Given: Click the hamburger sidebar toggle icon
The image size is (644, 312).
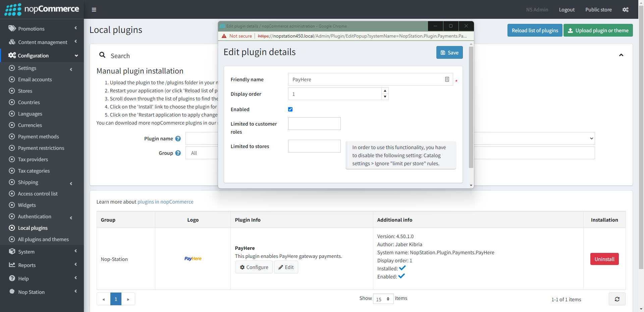Looking at the screenshot, I should pyautogui.click(x=94, y=10).
